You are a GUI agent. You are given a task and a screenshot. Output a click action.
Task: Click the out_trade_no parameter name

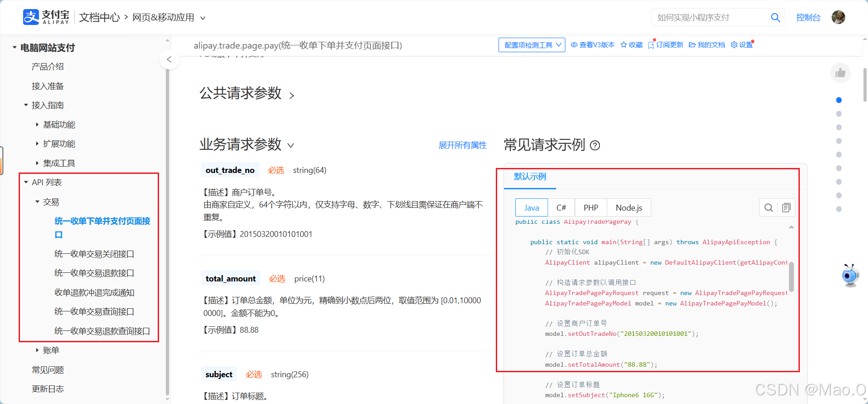230,170
